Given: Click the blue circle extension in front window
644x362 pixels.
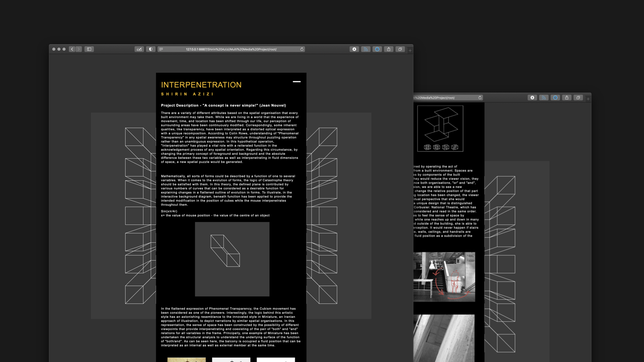Looking at the screenshot, I should (x=377, y=49).
